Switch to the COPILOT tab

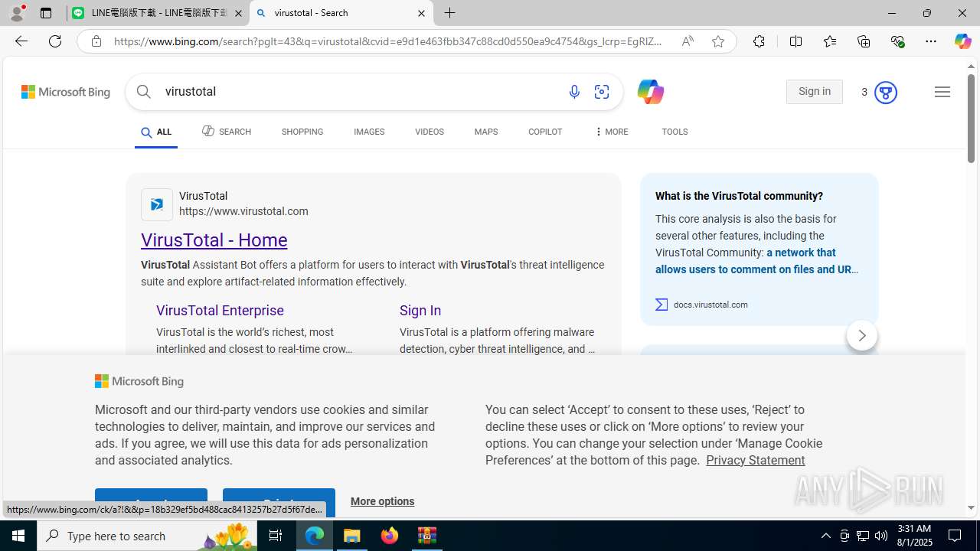(545, 132)
